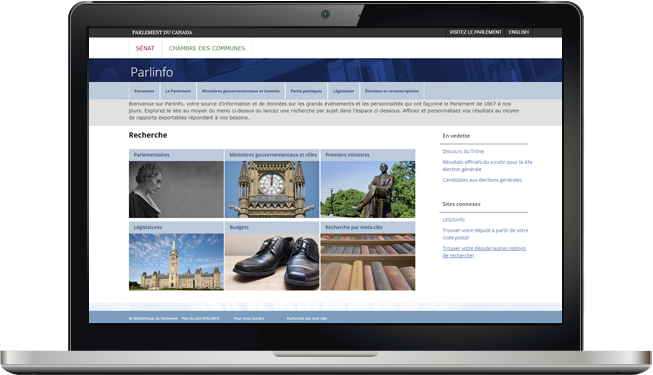Open the Discours du Trône link
Screen dimensions: 653x375
[x=463, y=151]
